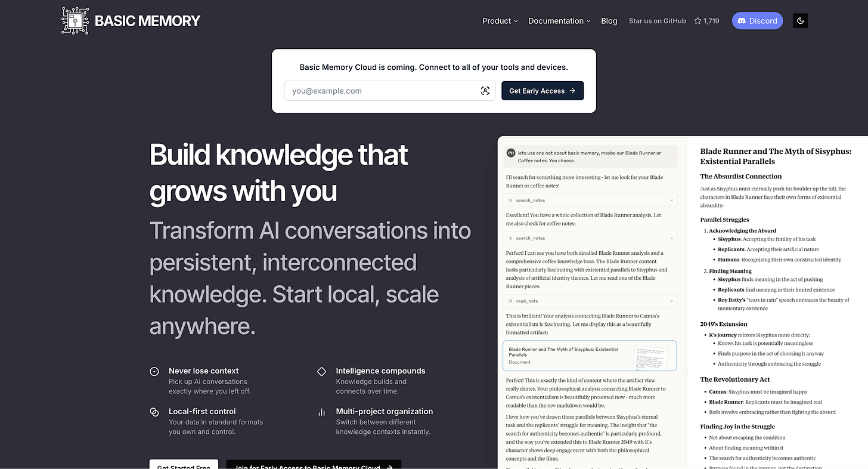Click the Get Started Free button
This screenshot has height=469, width=868.
click(184, 464)
